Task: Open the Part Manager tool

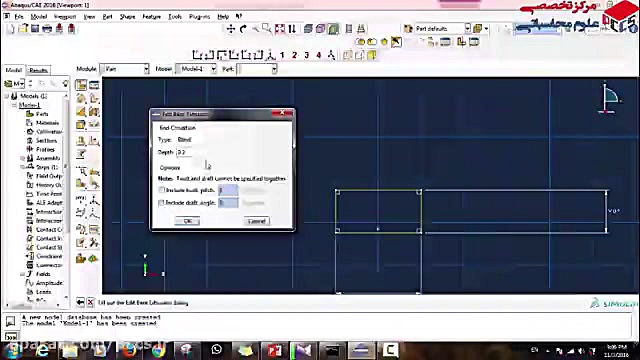Action: coord(94,85)
